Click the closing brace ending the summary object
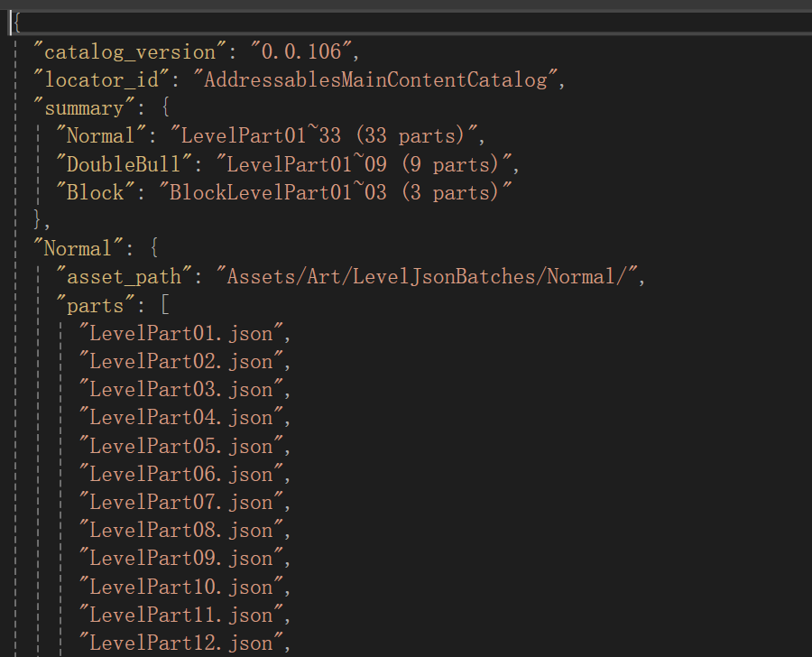 (x=38, y=219)
